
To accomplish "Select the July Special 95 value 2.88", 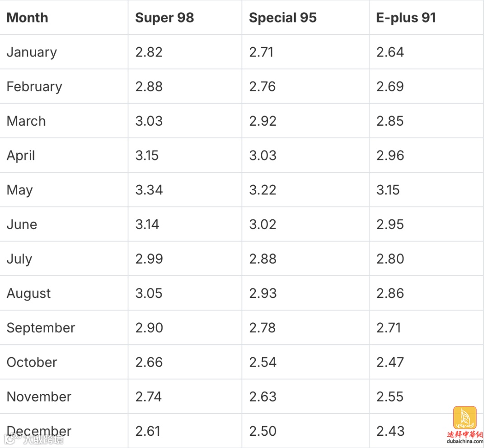I will coord(263,259).
